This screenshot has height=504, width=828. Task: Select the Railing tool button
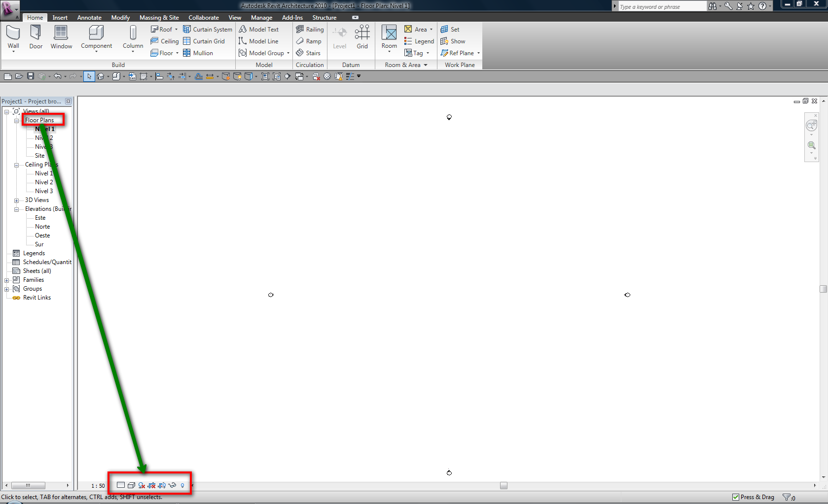(x=310, y=30)
